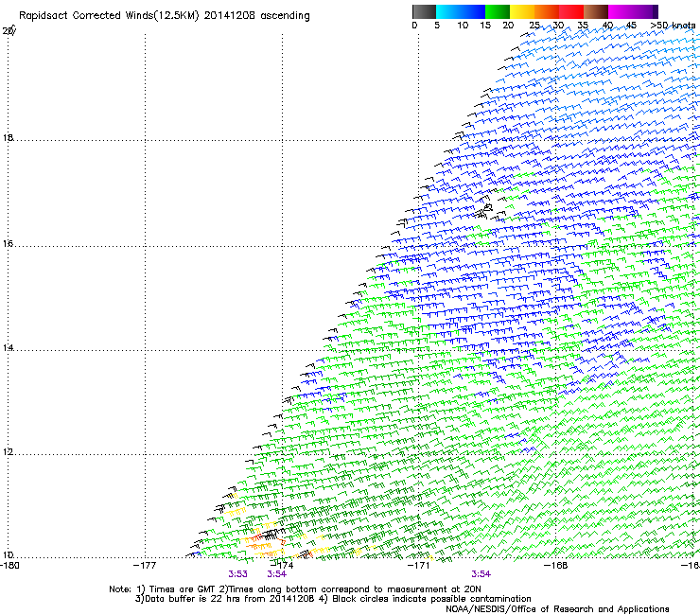The width and height of the screenshot is (700, 615).
Task: Click the latitude axis label "10"
Action: pyautogui.click(x=8, y=555)
